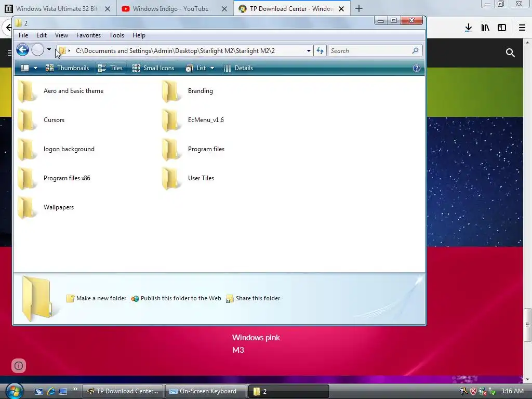Expand the quick launch chevron

[x=75, y=389]
